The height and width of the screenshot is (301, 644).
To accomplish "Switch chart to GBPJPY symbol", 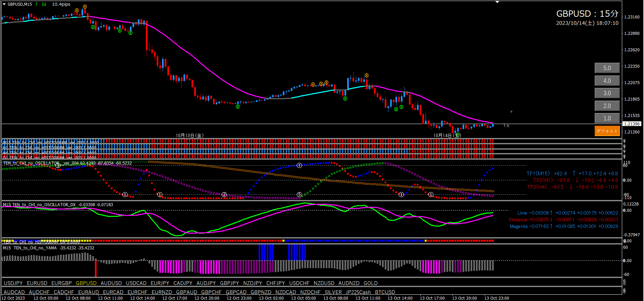I will click(x=229, y=283).
